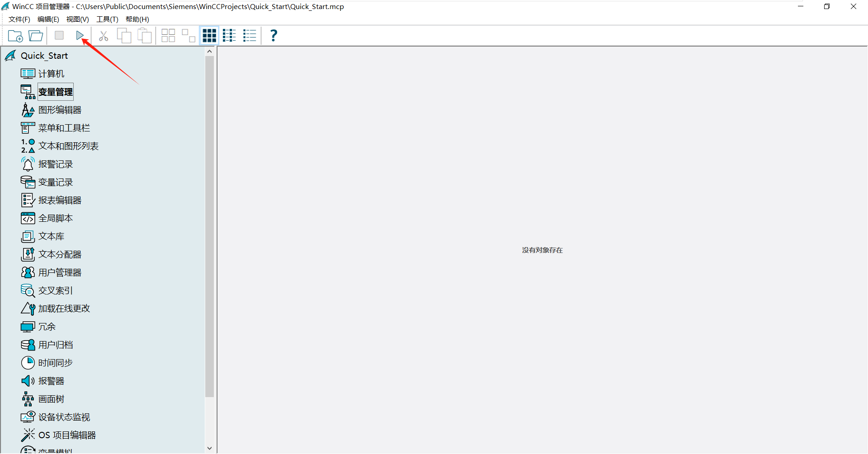The width and height of the screenshot is (868, 454).
Task: Click tree panel scroll down arrow
Action: [209, 448]
